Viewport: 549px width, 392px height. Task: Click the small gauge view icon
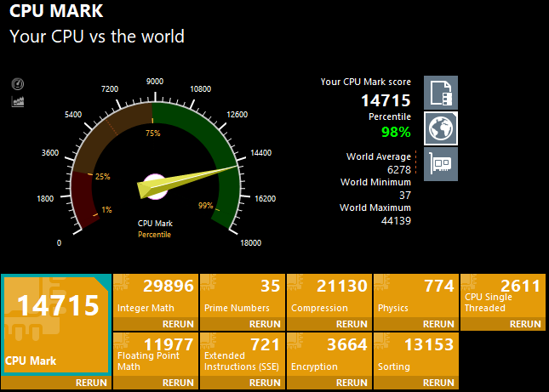tap(18, 84)
